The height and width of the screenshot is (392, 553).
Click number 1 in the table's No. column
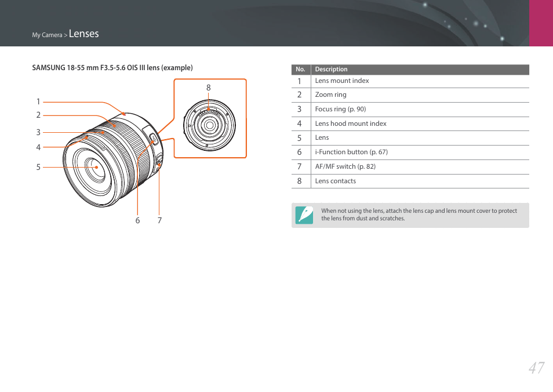pos(300,81)
